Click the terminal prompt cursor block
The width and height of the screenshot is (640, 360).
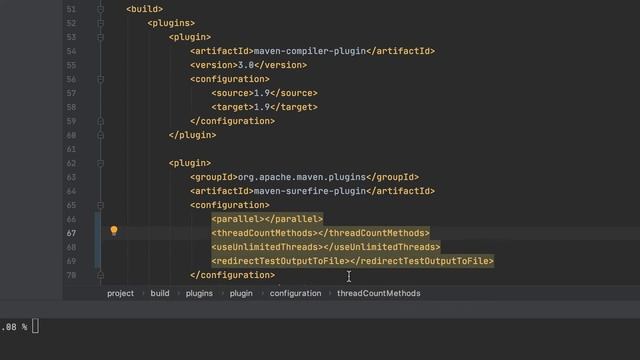click(36, 326)
